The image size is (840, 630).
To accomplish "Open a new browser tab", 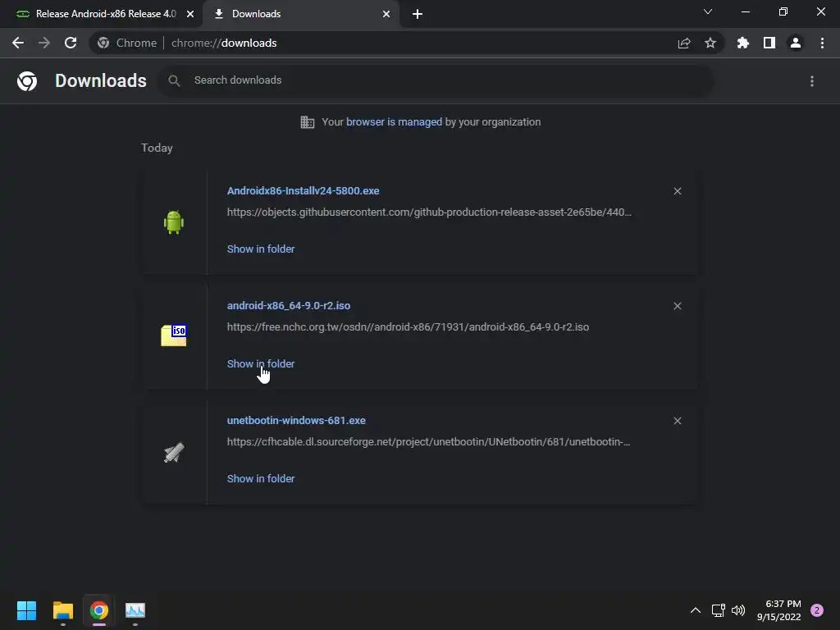I will click(418, 14).
